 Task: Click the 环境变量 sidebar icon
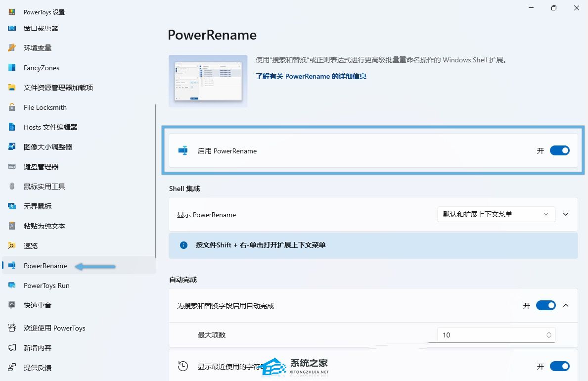click(x=12, y=48)
